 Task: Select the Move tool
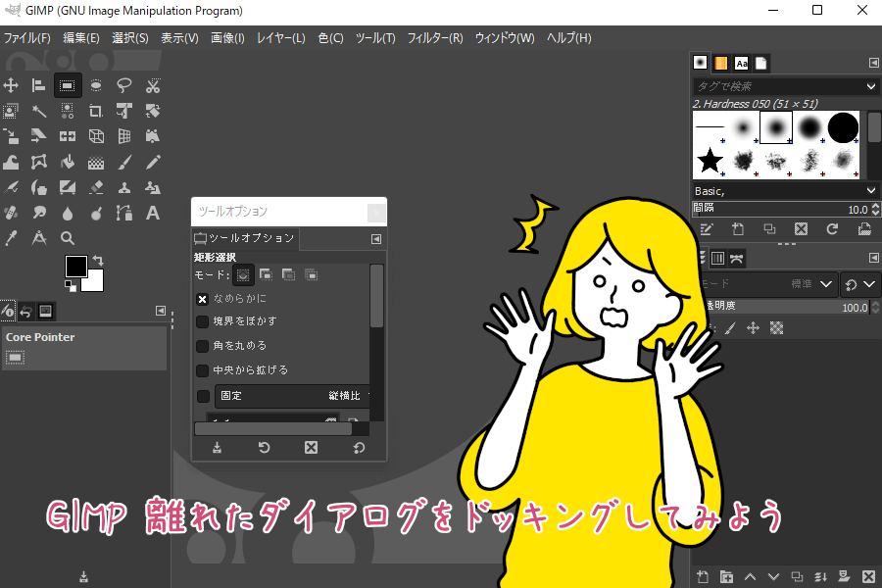11,85
